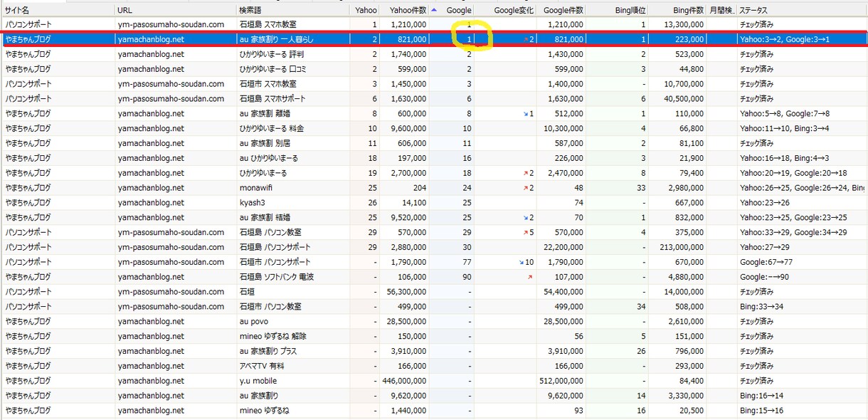Select the au 家族割り プラス keyword
The image size is (868, 420).
click(x=268, y=352)
